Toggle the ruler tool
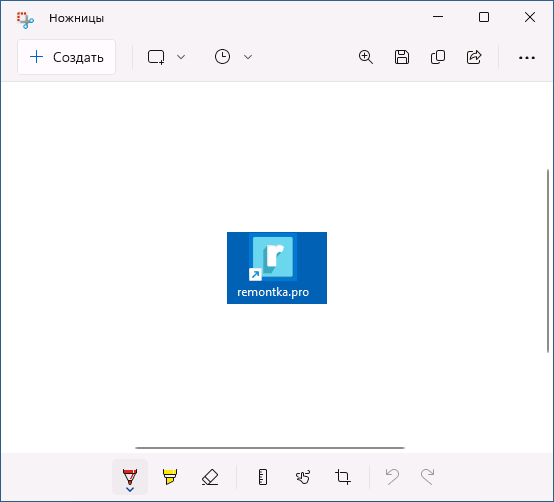554x502 pixels. 263,477
